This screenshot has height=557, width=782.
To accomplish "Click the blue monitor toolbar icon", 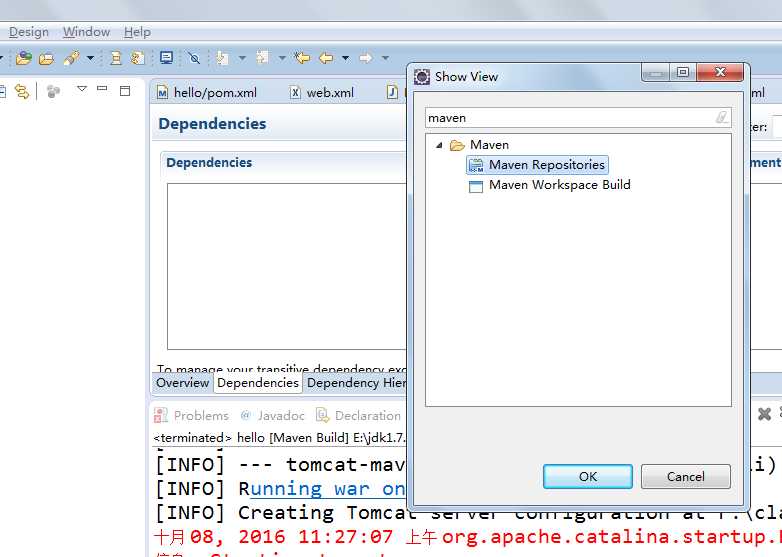I will pos(166,58).
